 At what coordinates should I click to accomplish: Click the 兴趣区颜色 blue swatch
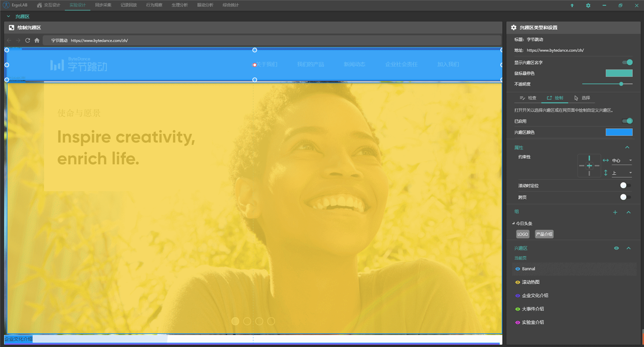(619, 132)
